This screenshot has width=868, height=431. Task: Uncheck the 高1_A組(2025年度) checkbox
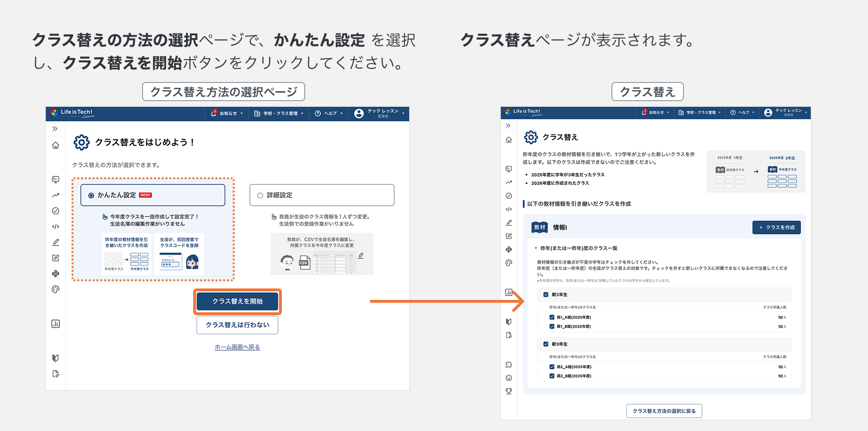tap(552, 317)
